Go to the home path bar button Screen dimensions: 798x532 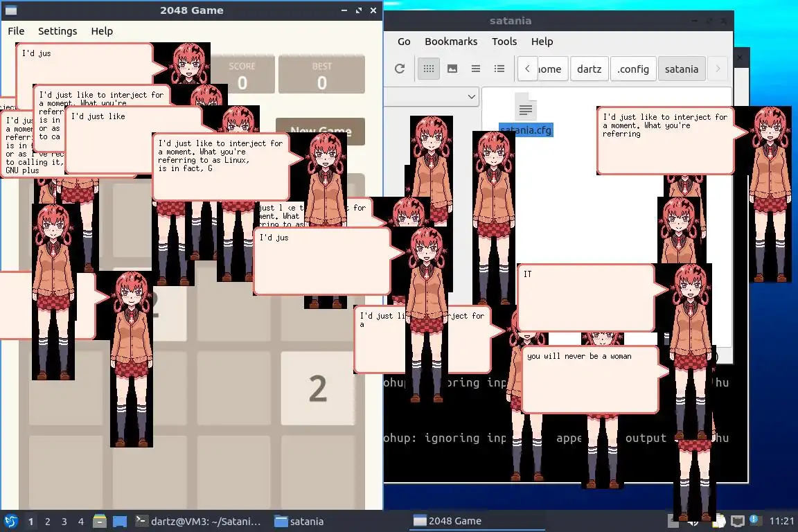tap(552, 69)
